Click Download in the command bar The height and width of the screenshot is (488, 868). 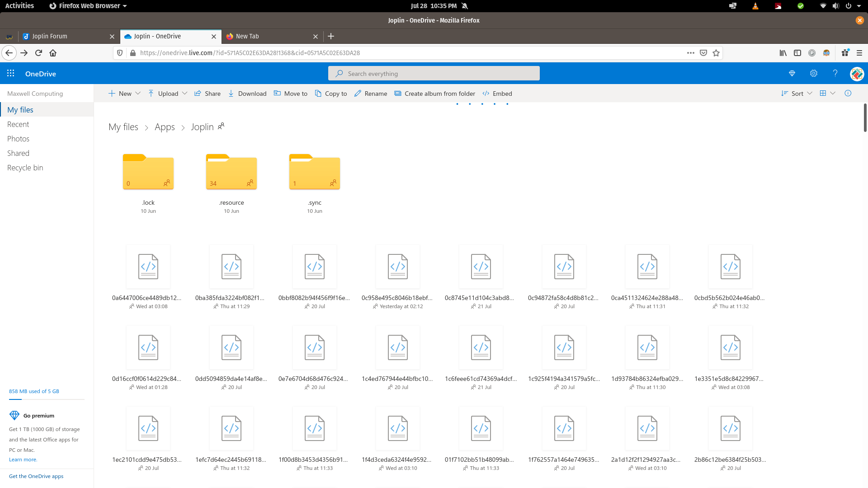point(247,94)
